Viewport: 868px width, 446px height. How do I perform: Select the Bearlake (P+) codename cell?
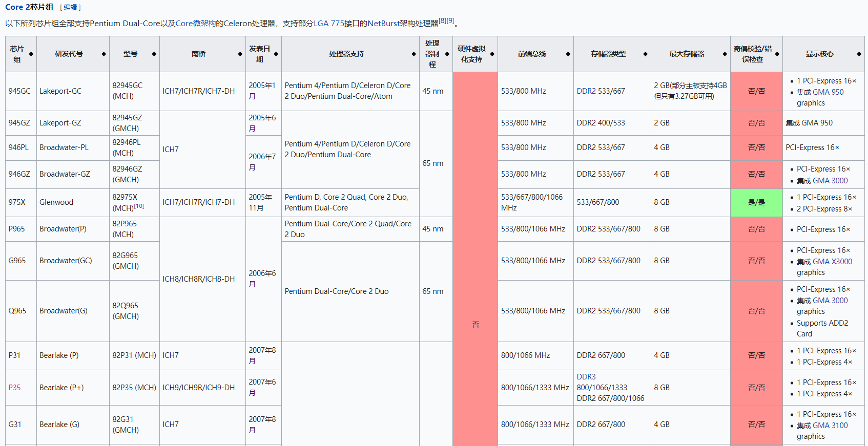(73, 388)
